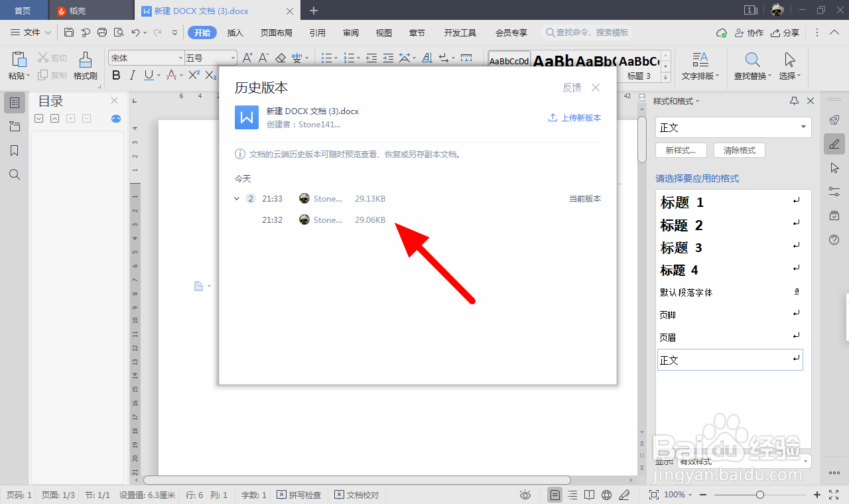The height and width of the screenshot is (504, 849).
Task: Click the search commands input field
Action: (587, 32)
